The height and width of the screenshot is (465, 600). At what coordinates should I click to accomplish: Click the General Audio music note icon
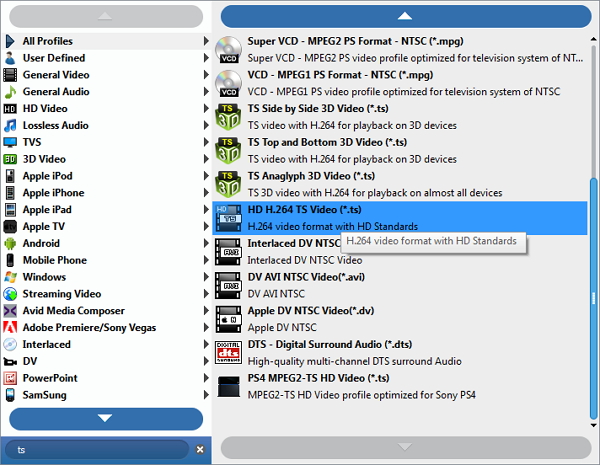10,92
